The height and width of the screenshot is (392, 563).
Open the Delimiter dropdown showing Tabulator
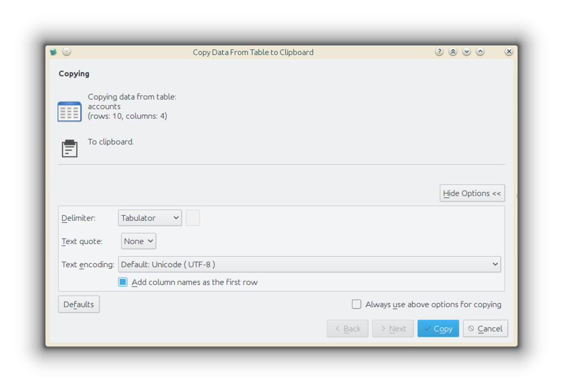click(150, 218)
